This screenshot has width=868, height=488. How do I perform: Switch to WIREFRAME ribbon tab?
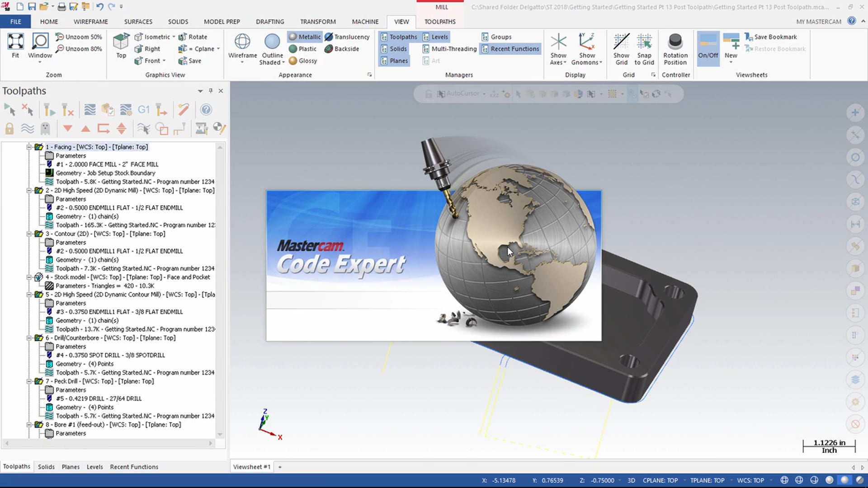90,21
